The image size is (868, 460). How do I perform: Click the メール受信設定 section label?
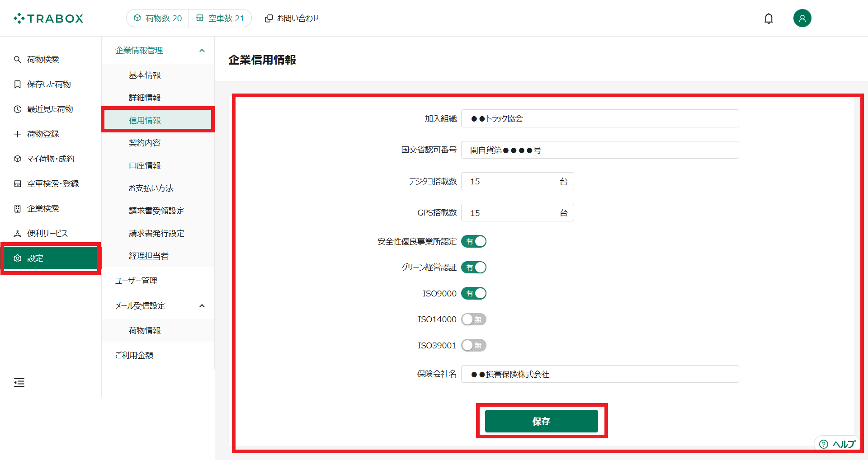coord(141,306)
